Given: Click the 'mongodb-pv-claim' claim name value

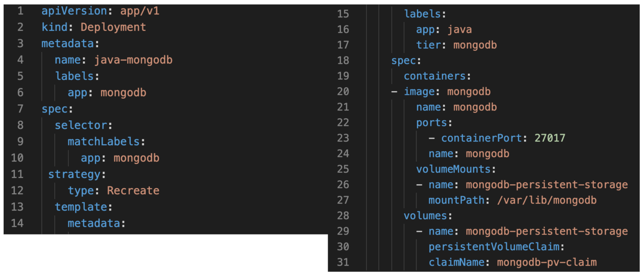Looking at the screenshot, I should pyautogui.click(x=547, y=263).
